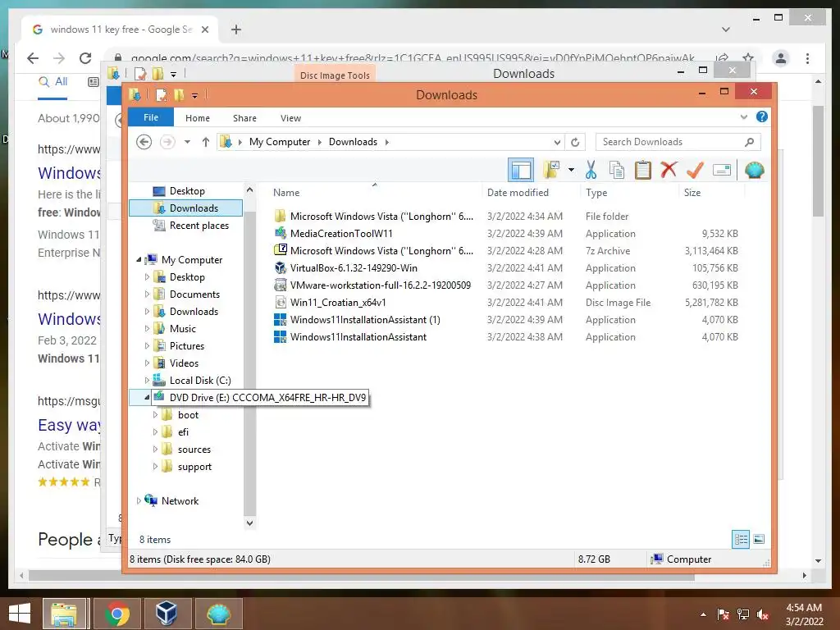The image size is (840, 630).
Task: Select Recent places in the navigation pane
Action: click(x=199, y=226)
